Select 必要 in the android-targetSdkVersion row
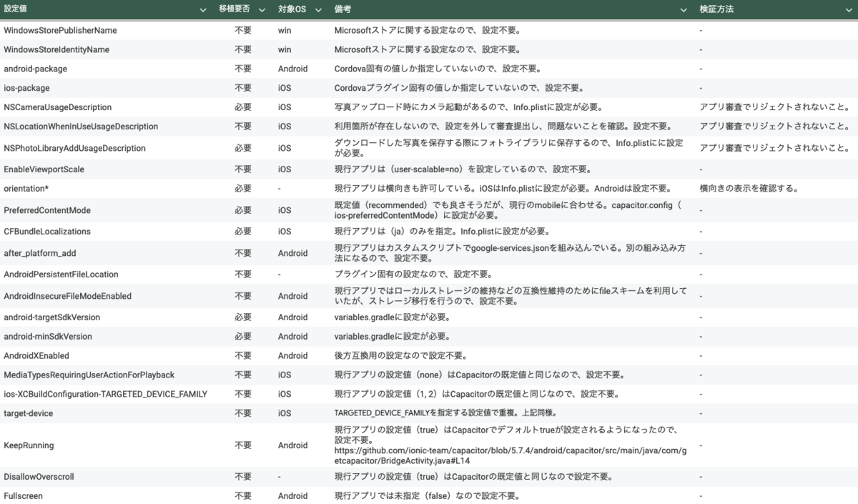This screenshot has height=504, width=858. (x=243, y=317)
